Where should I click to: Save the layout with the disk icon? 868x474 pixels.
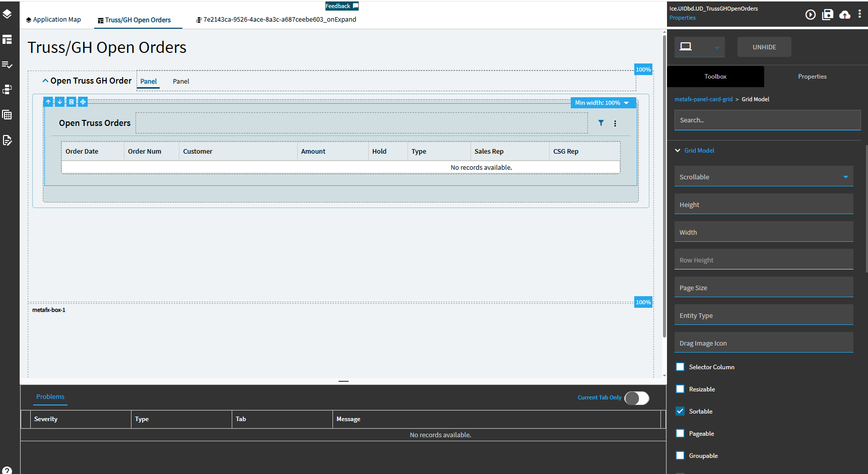[828, 15]
